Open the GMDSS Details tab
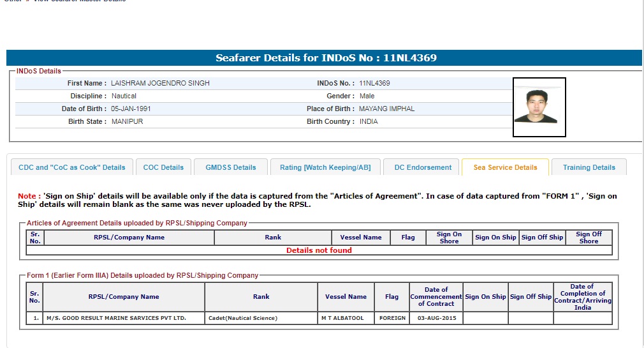Image resolution: width=644 pixels, height=348 pixels. pos(231,167)
